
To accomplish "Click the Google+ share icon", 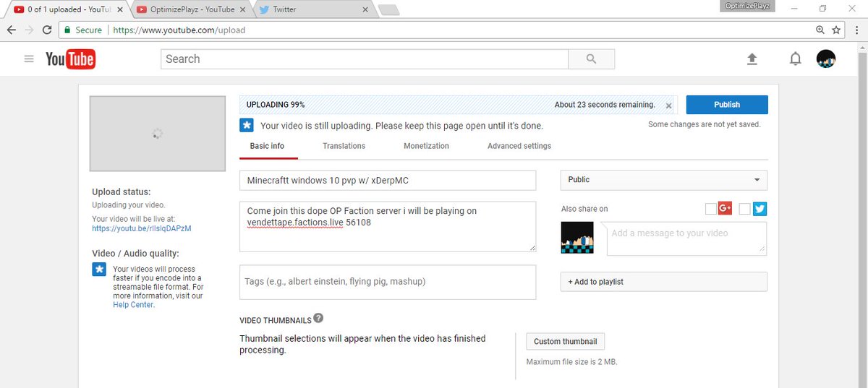I will coord(725,209).
